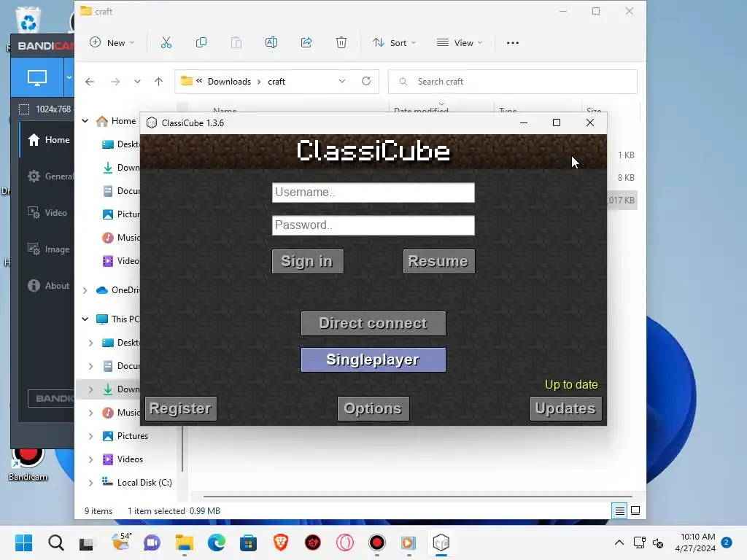Focus the Password field

click(373, 225)
